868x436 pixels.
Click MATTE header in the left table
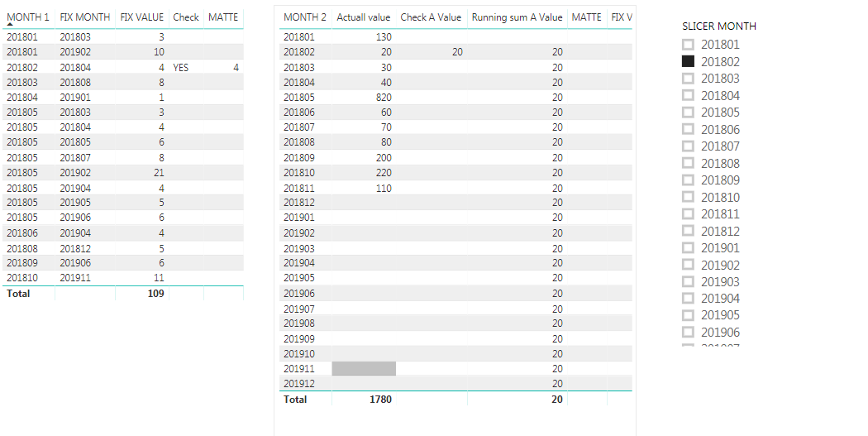pyautogui.click(x=223, y=17)
